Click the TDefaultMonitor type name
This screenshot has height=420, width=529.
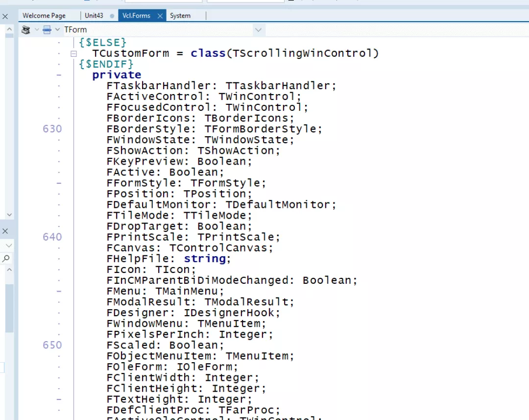278,204
